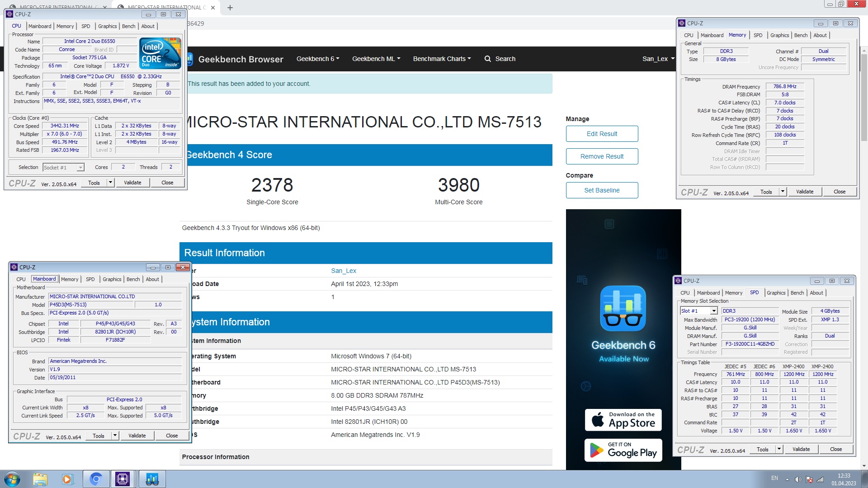Open Tools dropdown arrow in SPD CPU-Z window
The width and height of the screenshot is (868, 488).
[779, 449]
